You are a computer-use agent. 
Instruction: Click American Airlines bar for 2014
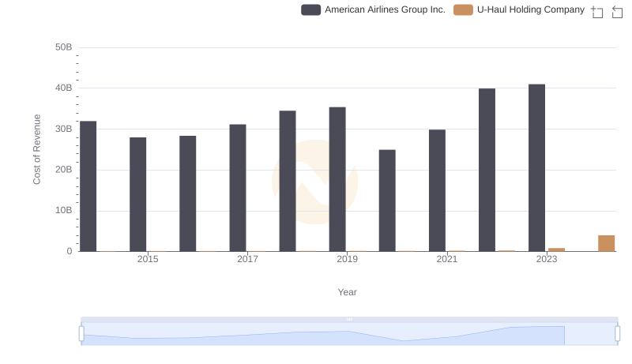[x=88, y=186]
